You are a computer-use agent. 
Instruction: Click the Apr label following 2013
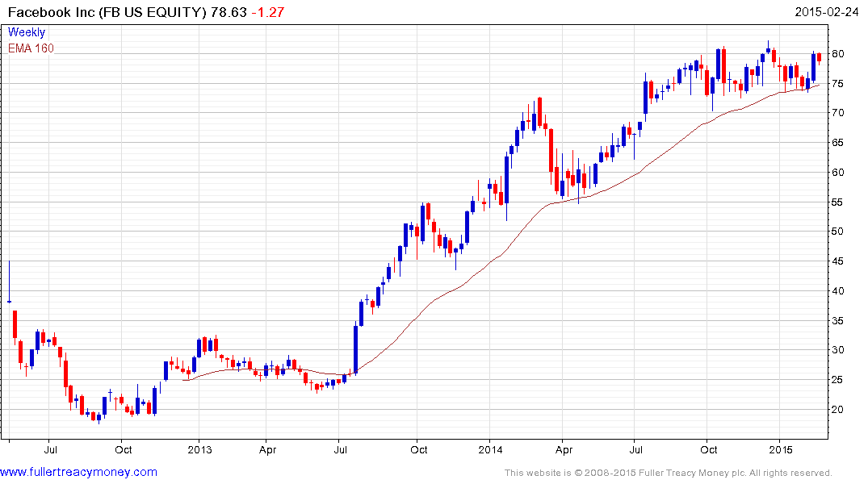267,449
